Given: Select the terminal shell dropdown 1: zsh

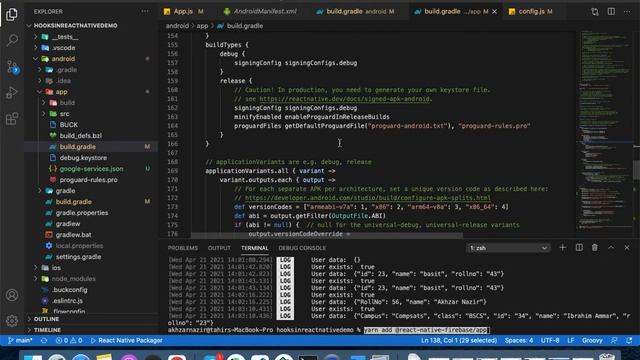Looking at the screenshot, I should pyautogui.click(x=508, y=248).
